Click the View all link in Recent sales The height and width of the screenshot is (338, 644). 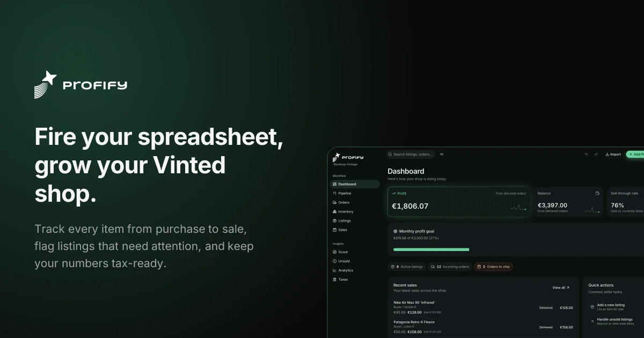pos(561,288)
